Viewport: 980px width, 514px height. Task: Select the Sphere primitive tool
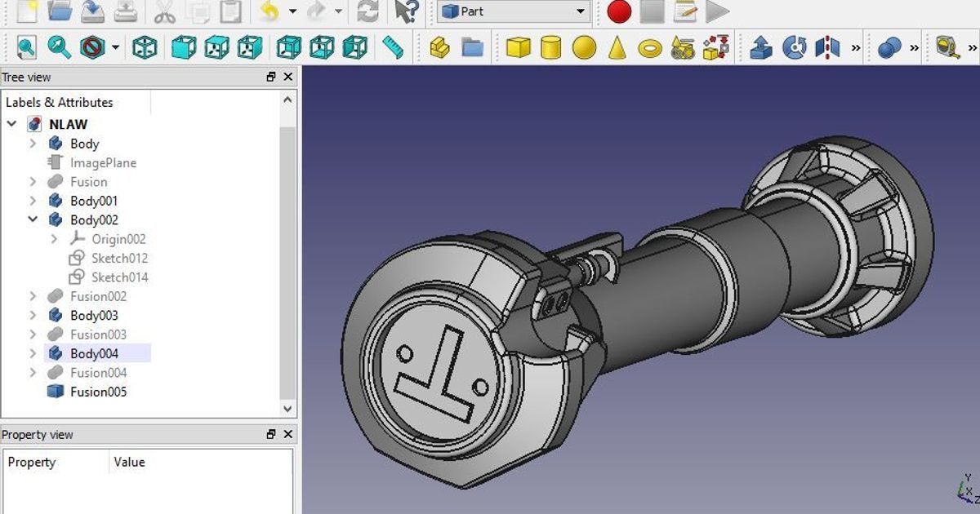point(585,47)
